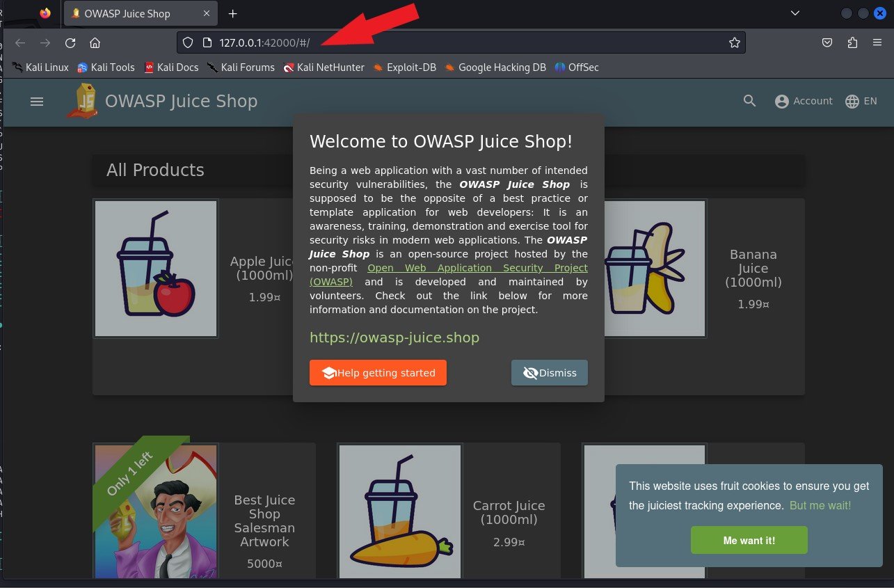Image resolution: width=894 pixels, height=588 pixels.
Task: Follow the Open Web Application Security Project link
Action: pos(477,268)
